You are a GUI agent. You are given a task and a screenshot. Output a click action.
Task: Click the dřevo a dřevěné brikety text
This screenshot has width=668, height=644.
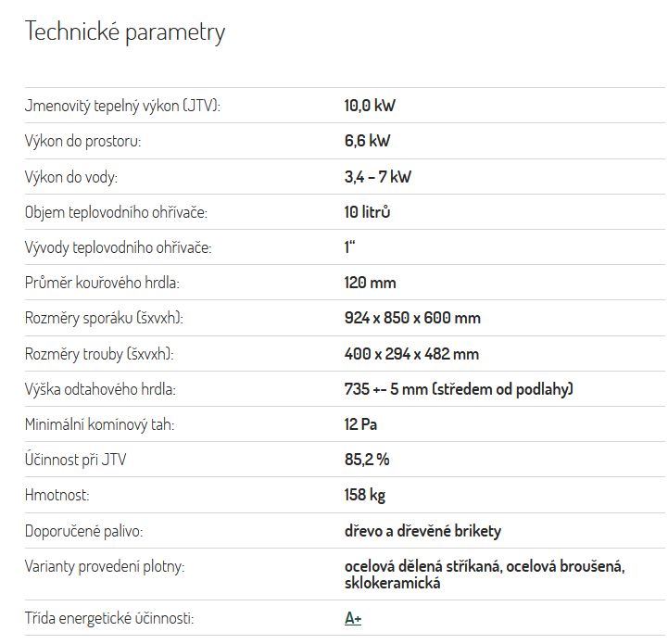coord(422,531)
